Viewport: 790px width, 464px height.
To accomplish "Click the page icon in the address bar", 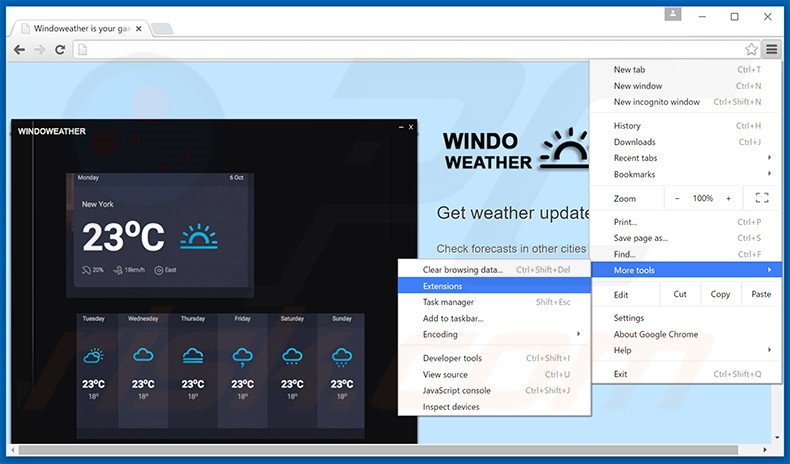I will [83, 49].
